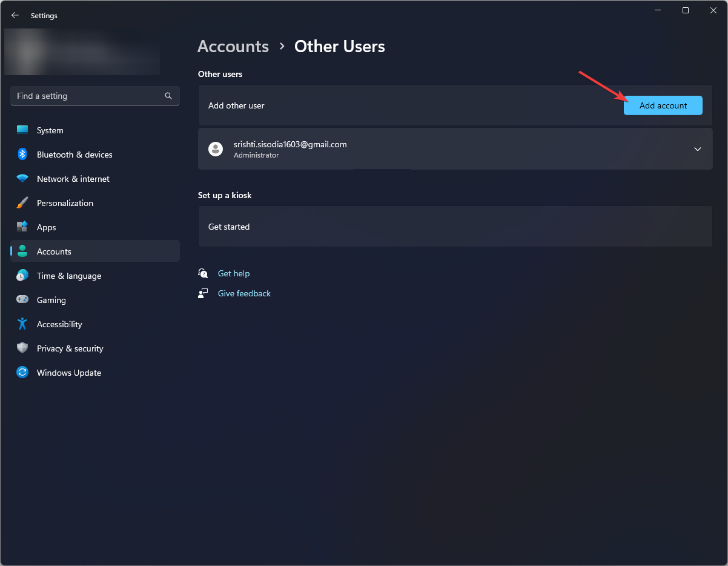The image size is (728, 566).
Task: Click the Time & language globe icon
Action: tap(22, 276)
